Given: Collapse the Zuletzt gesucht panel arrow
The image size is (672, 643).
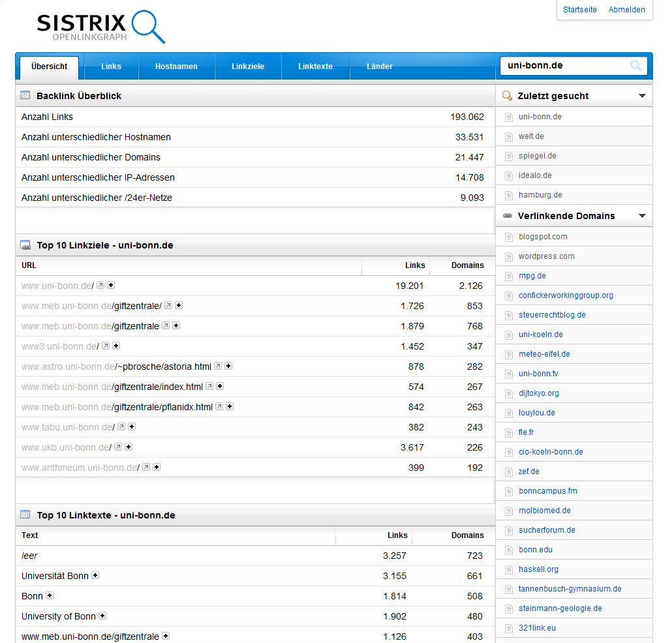Looking at the screenshot, I should 642,96.
